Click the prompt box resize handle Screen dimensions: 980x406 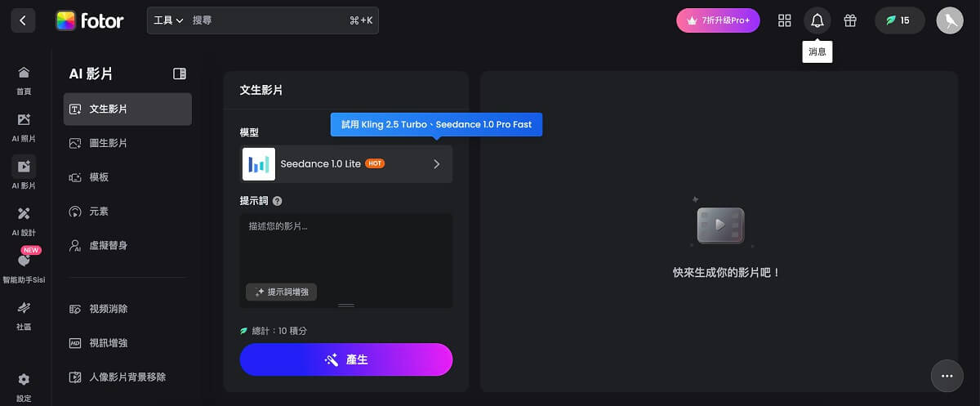coord(346,305)
